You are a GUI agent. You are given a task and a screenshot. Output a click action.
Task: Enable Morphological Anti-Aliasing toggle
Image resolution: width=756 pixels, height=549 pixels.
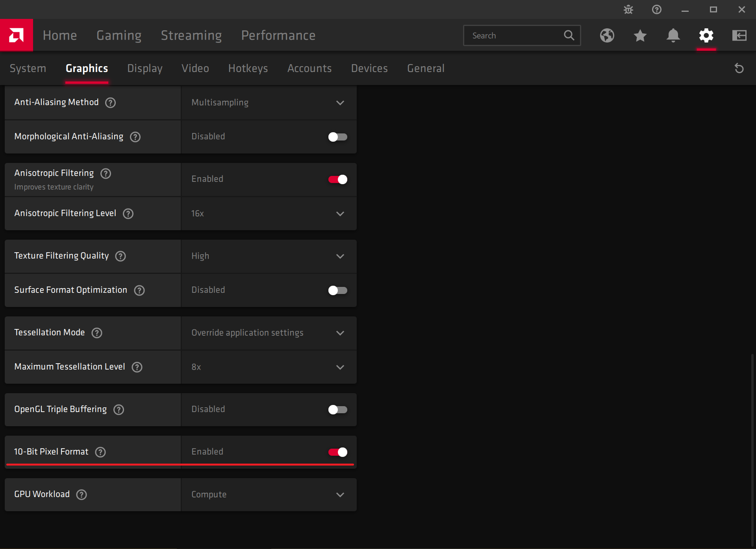337,137
